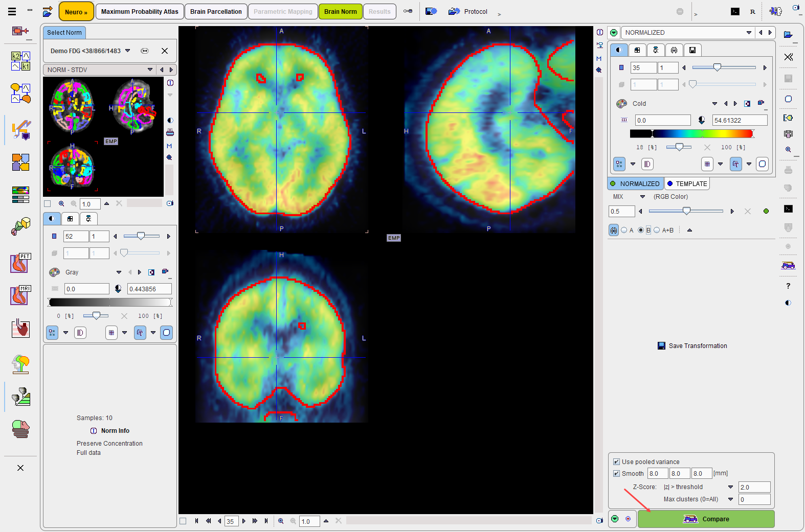Open the hamburger main menu
Screen dimensions: 805x532
[12, 11]
